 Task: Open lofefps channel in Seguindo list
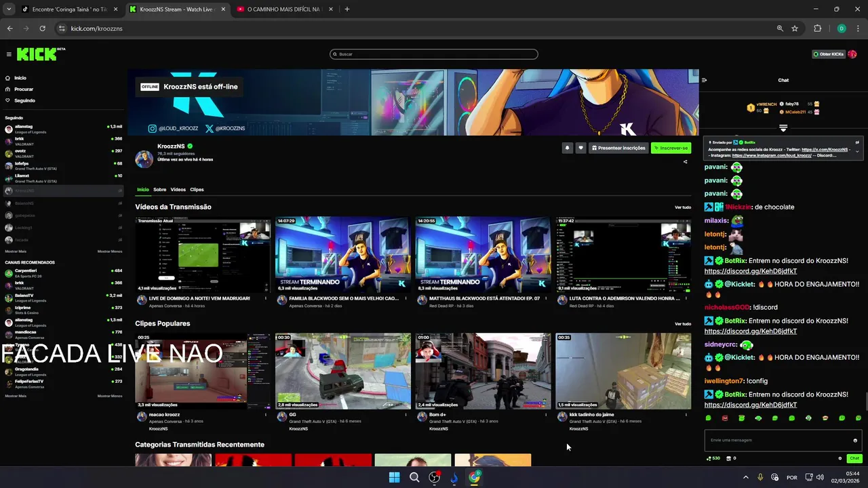(63, 165)
